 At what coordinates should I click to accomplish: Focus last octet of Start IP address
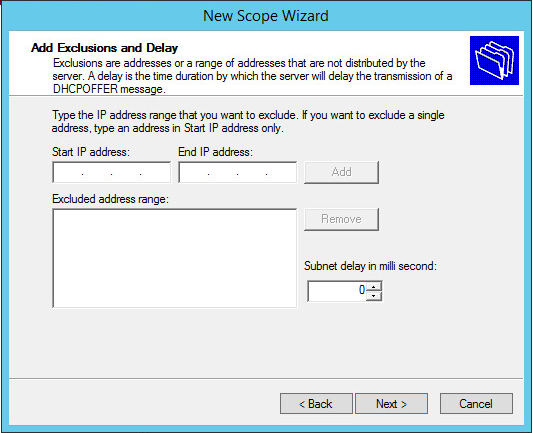pyautogui.click(x=155, y=172)
